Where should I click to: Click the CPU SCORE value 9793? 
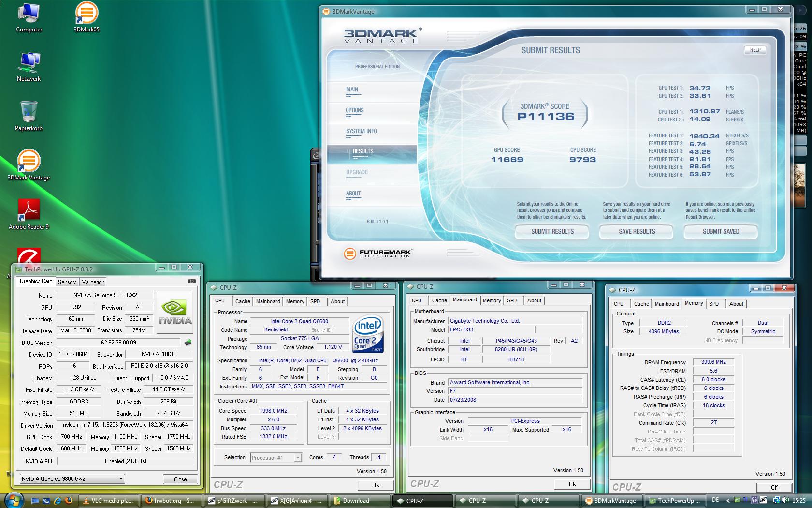tap(582, 160)
